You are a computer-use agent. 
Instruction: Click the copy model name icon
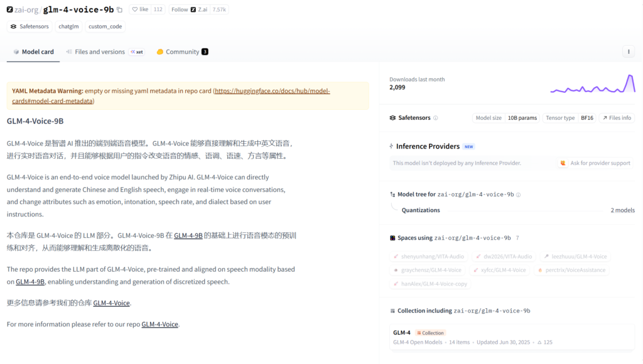pyautogui.click(x=120, y=10)
